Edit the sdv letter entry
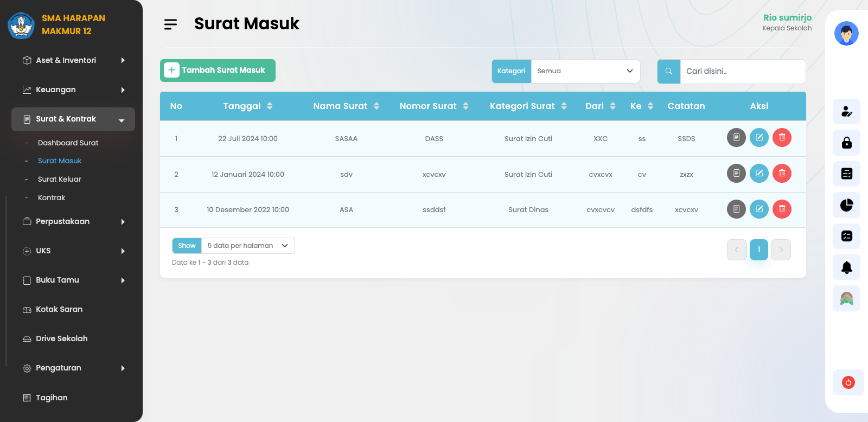This screenshot has width=868, height=422. click(759, 174)
